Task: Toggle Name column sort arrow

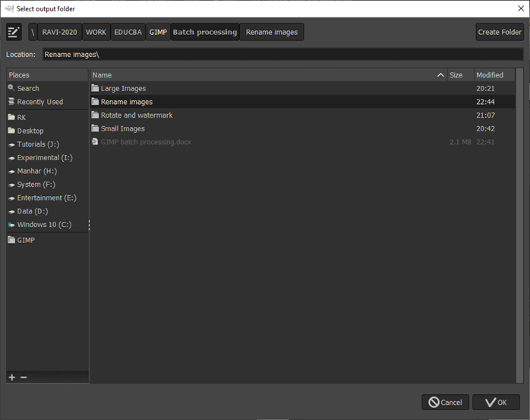Action: [x=440, y=75]
